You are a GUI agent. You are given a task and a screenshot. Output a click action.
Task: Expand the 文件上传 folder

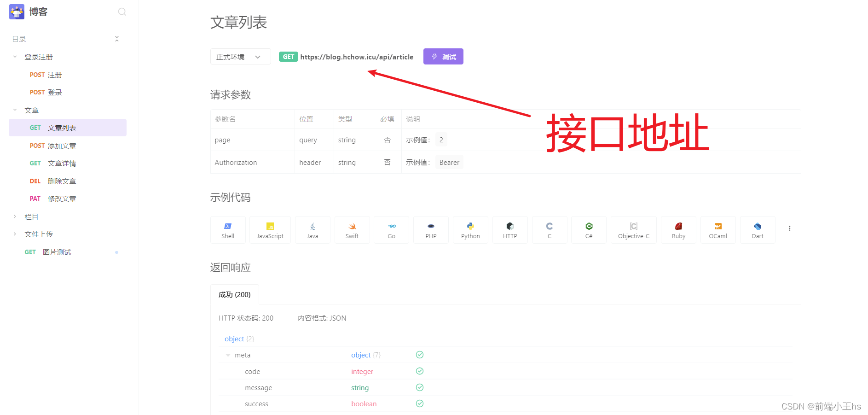[x=15, y=234]
